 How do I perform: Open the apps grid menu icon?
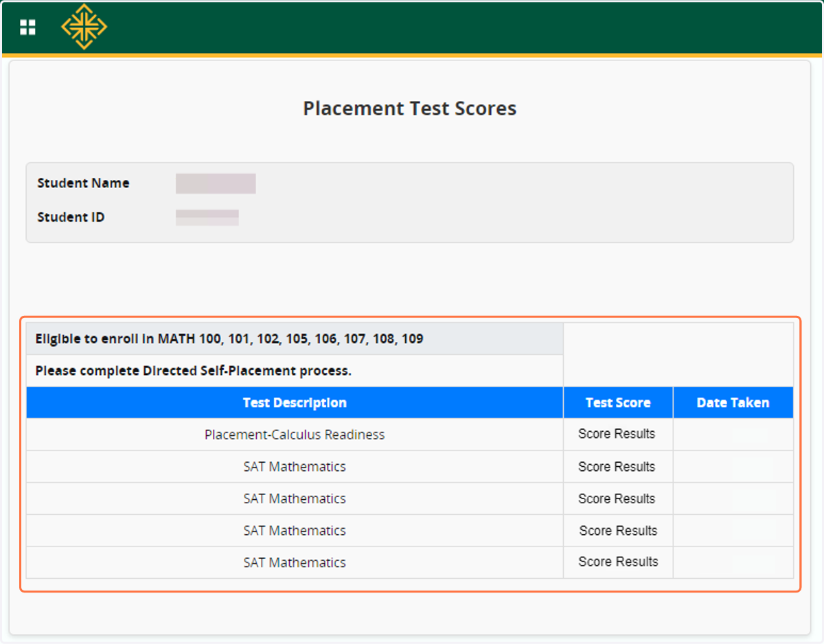(x=27, y=27)
